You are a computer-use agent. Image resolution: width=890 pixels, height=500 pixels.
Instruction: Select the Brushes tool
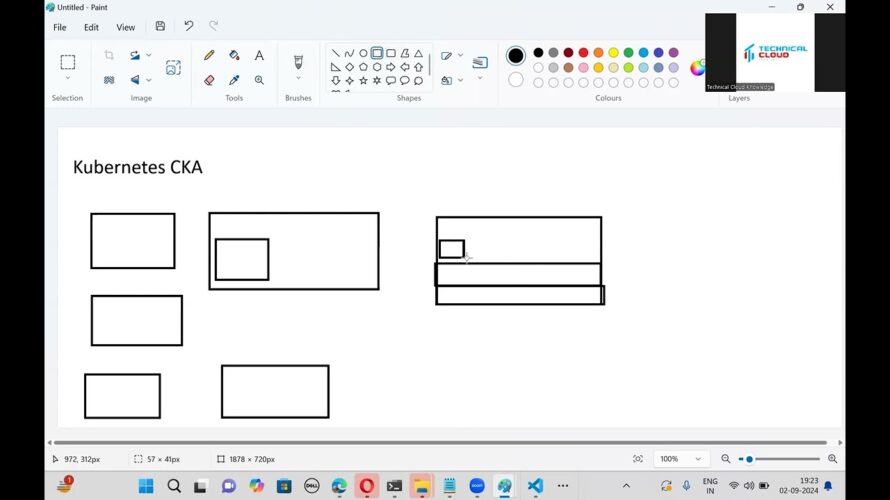(298, 61)
